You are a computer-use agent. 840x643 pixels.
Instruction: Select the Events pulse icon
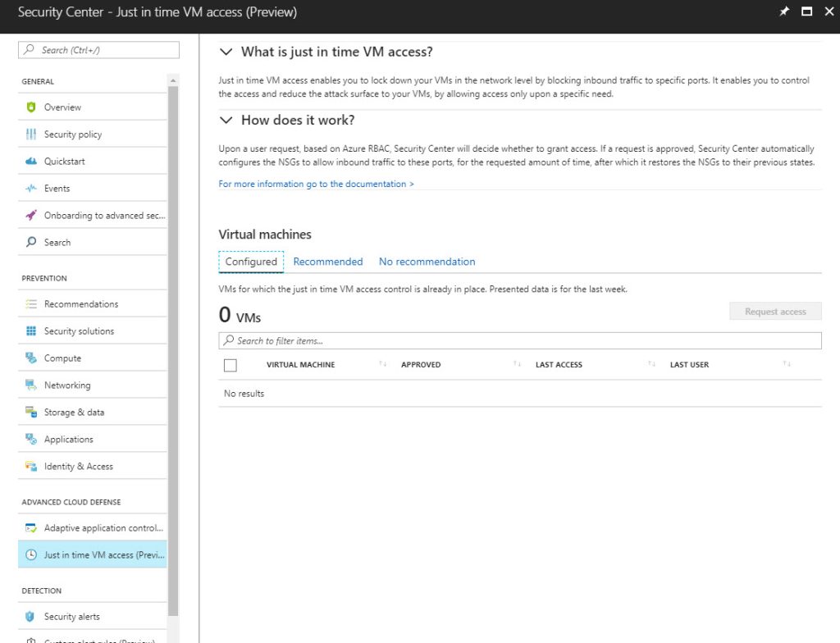pyautogui.click(x=31, y=189)
